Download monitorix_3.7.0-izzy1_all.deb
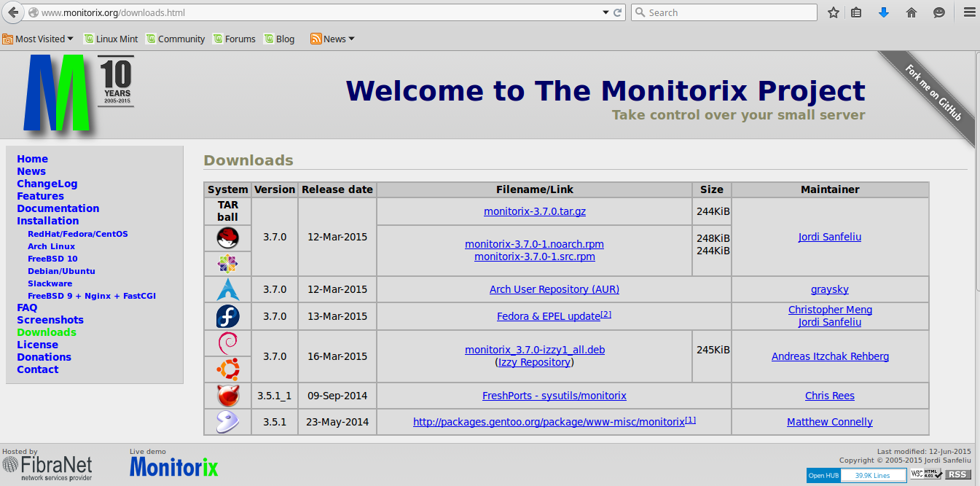Screen dimensions: 980x486 535,350
